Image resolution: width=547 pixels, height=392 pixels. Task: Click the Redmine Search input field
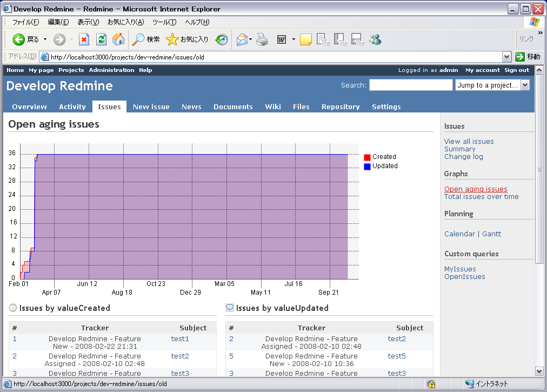click(411, 85)
